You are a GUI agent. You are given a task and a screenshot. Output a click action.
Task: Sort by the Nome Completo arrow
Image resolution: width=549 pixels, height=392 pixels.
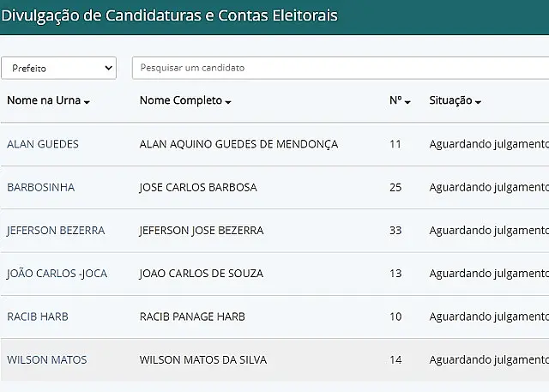coord(228,102)
